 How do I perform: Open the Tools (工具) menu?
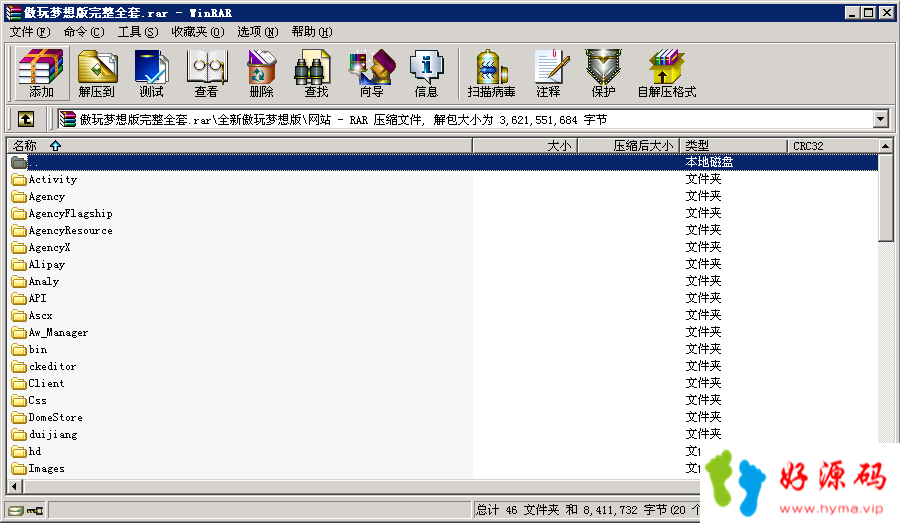(138, 32)
